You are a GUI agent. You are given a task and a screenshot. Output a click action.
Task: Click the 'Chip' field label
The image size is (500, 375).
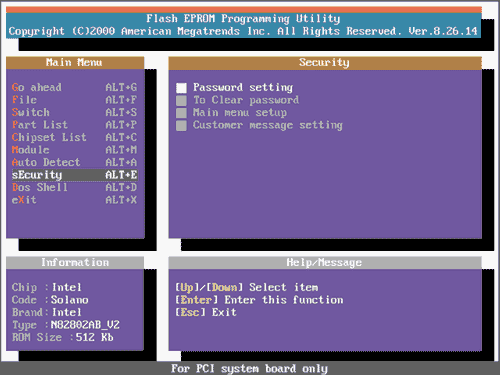point(24,287)
